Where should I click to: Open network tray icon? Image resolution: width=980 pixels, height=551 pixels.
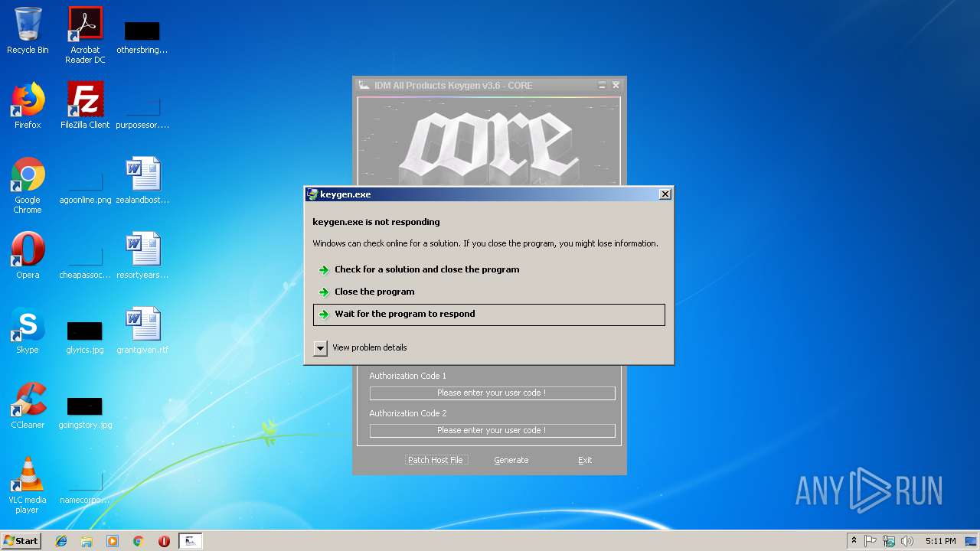889,541
